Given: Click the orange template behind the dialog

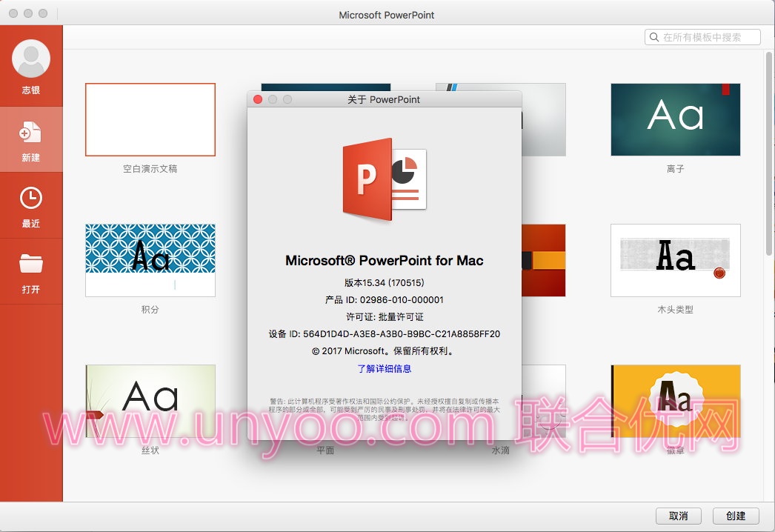Looking at the screenshot, I should coord(544,260).
